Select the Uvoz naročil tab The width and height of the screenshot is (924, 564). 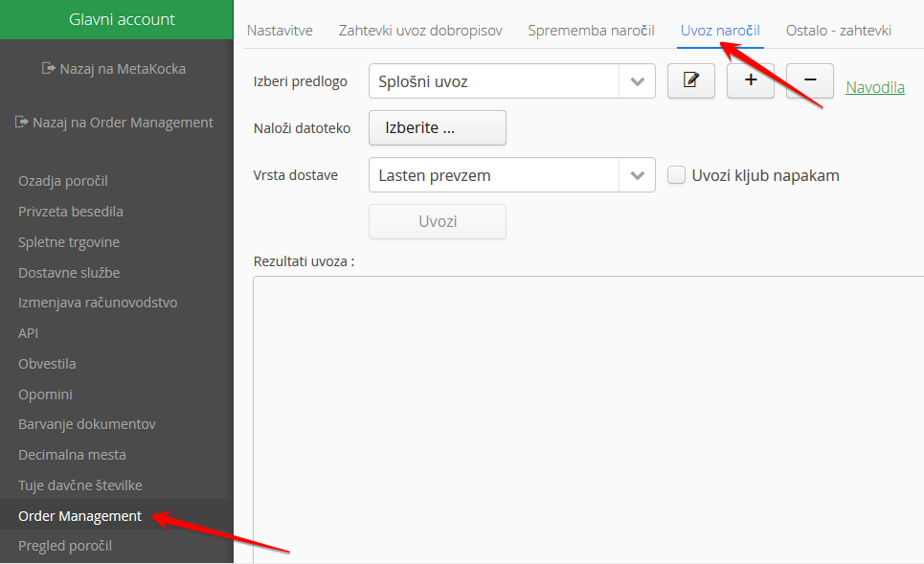pos(720,31)
